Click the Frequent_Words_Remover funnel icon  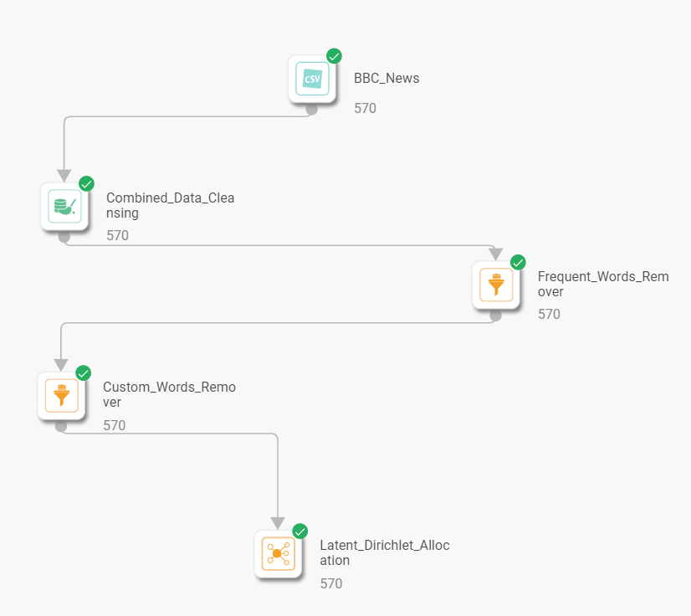(496, 285)
